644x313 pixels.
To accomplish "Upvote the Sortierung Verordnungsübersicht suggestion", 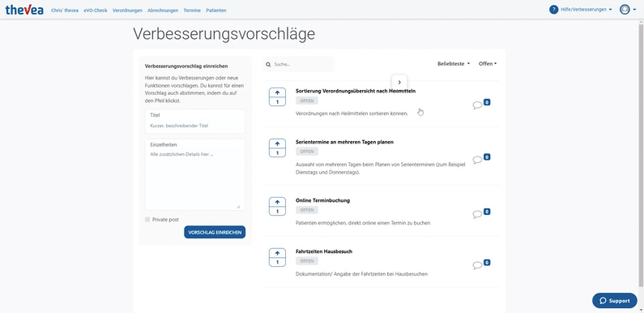I will coord(277,93).
